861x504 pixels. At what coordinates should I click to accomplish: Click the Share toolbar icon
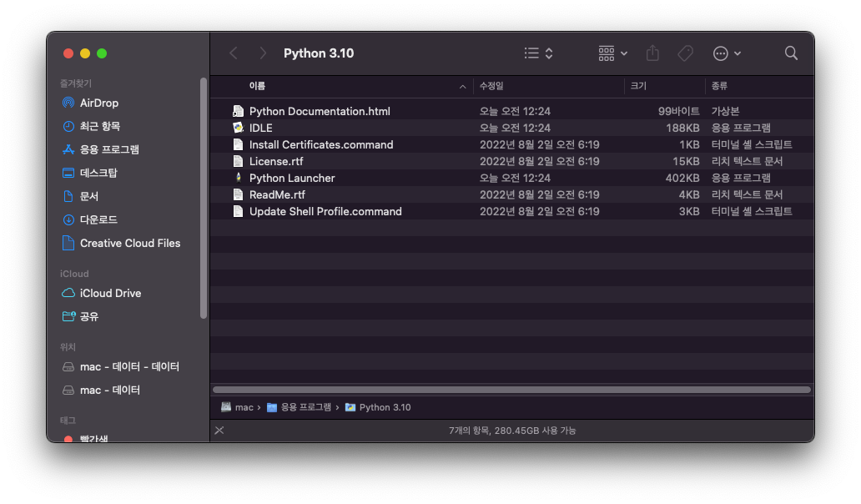[x=652, y=53]
